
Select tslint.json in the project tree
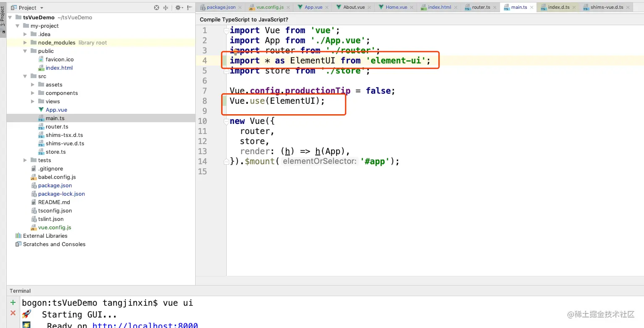tap(51, 219)
